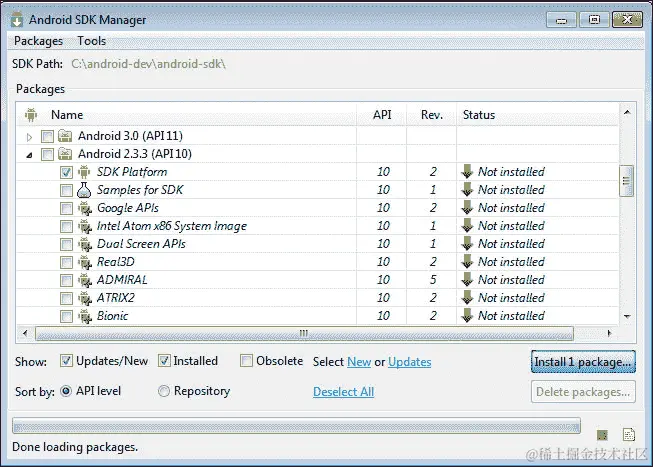The height and width of the screenshot is (467, 653).
Task: Click the add-on icon next to Real3D
Action: pos(85,262)
